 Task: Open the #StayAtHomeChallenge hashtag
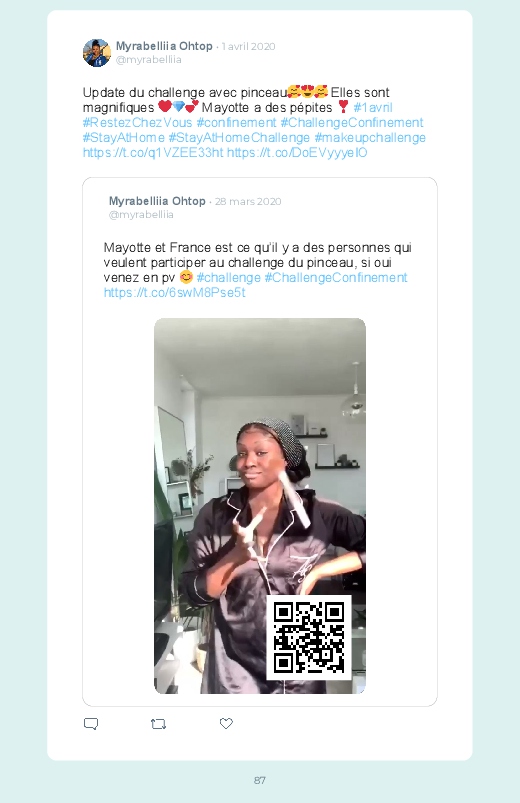[239, 138]
